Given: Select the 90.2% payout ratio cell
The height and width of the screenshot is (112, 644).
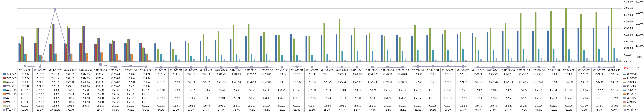Looking at the screenshot, I should click(x=448, y=110).
